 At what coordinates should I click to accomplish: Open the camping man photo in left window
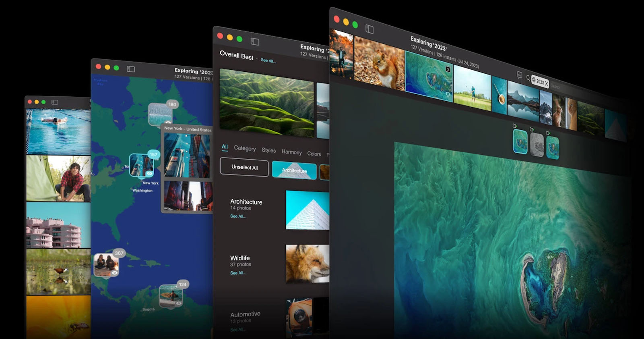(x=58, y=178)
